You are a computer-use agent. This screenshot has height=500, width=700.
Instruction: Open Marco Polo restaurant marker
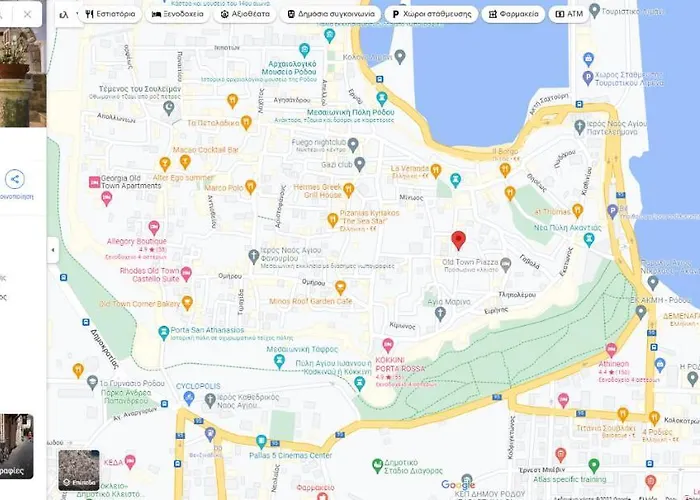(251, 186)
